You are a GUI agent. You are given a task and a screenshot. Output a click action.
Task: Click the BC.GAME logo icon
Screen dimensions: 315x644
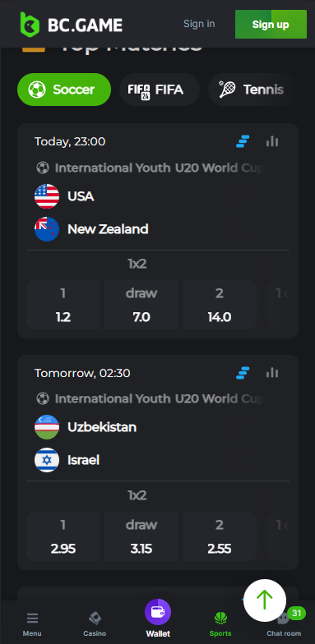(30, 25)
